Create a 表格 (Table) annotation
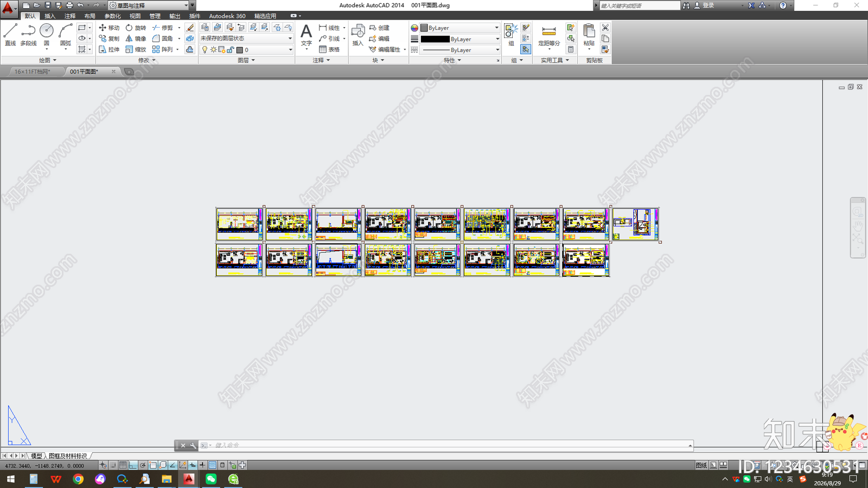Viewport: 868px width, 488px height. click(x=329, y=49)
